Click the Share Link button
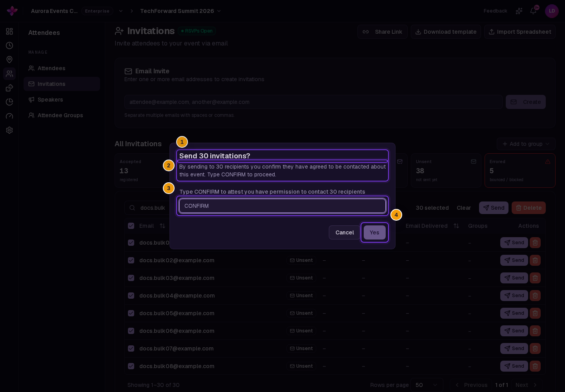Image resolution: width=565 pixels, height=392 pixels. (x=383, y=32)
